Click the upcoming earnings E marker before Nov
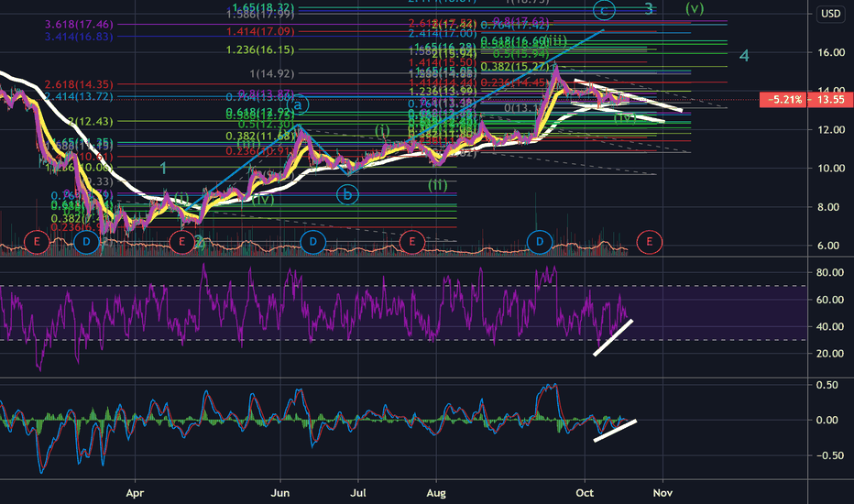Screen dimensions: 854x504 (649, 242)
